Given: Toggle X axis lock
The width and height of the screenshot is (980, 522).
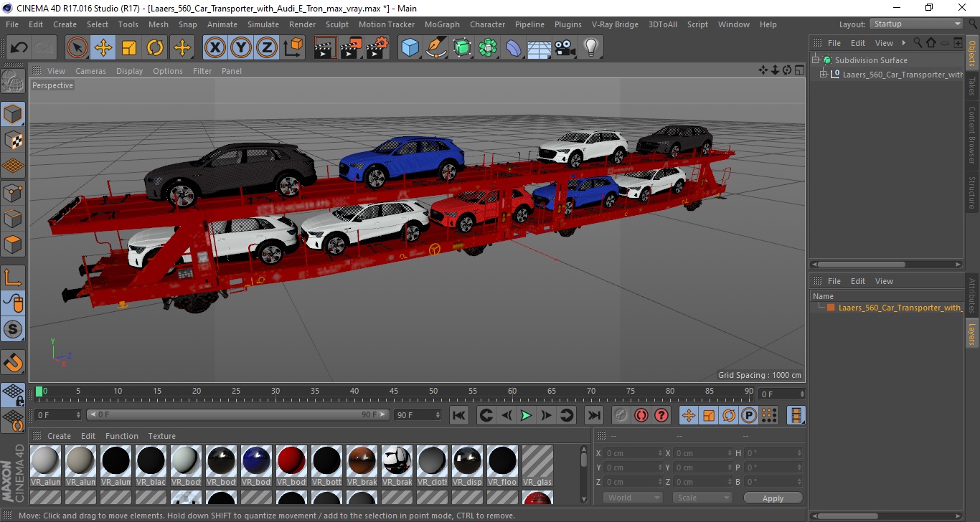Looking at the screenshot, I should point(215,48).
